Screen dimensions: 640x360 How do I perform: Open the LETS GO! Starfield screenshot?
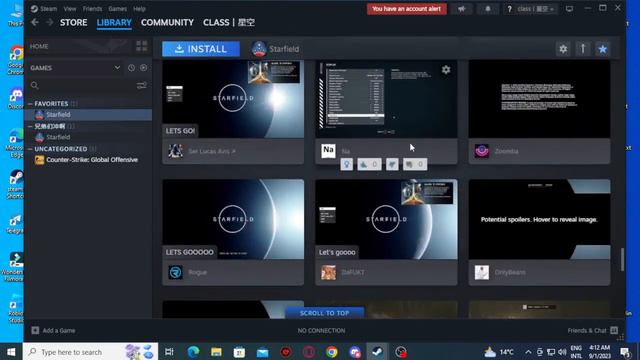click(233, 99)
